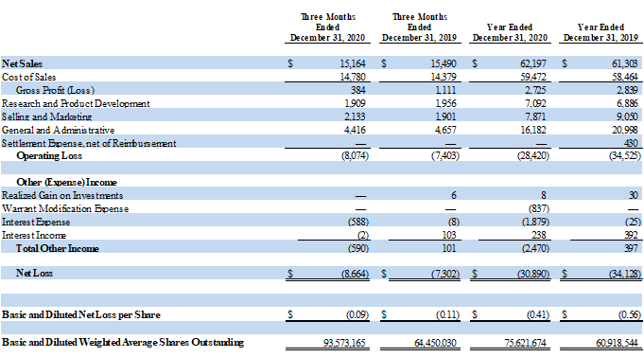
Task: Select the 'Cost of Sales' label
Action: pos(28,77)
